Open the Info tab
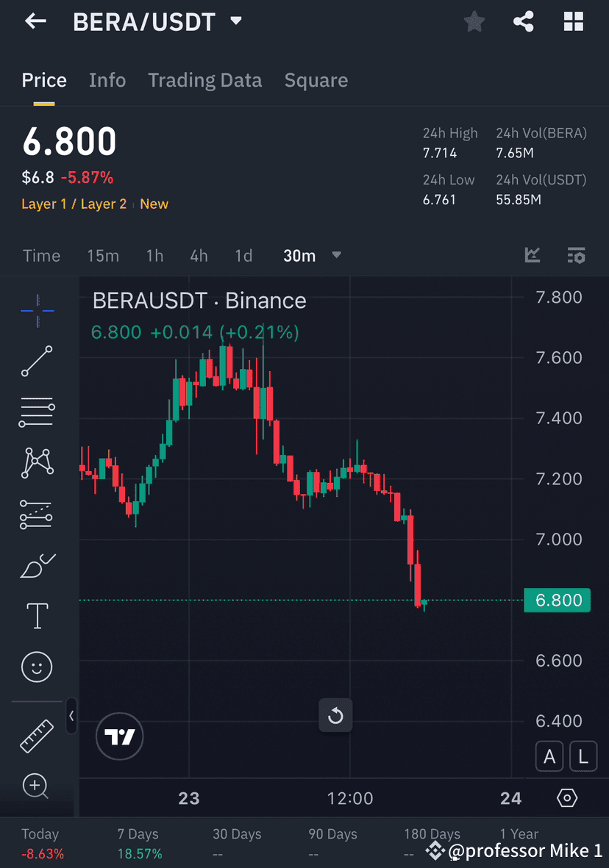609x868 pixels. pyautogui.click(x=107, y=79)
